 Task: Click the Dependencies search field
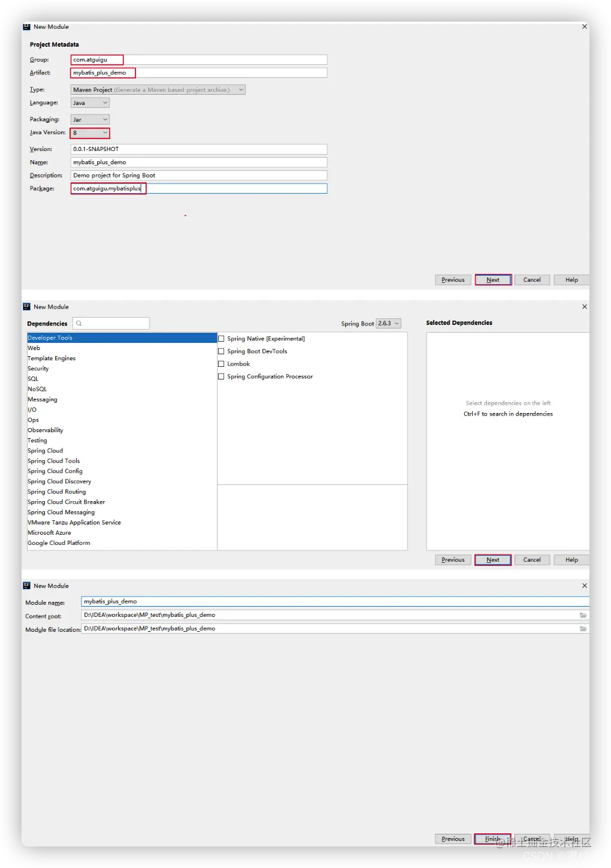[111, 324]
